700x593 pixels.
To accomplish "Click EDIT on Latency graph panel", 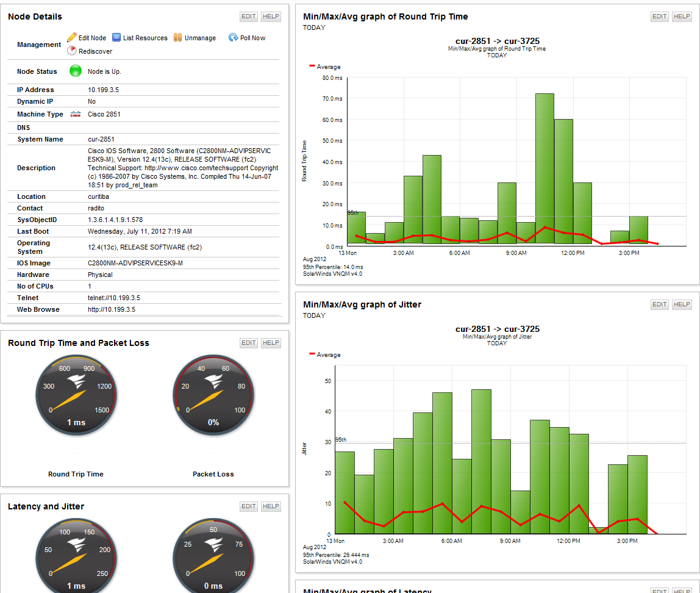I will [659, 591].
